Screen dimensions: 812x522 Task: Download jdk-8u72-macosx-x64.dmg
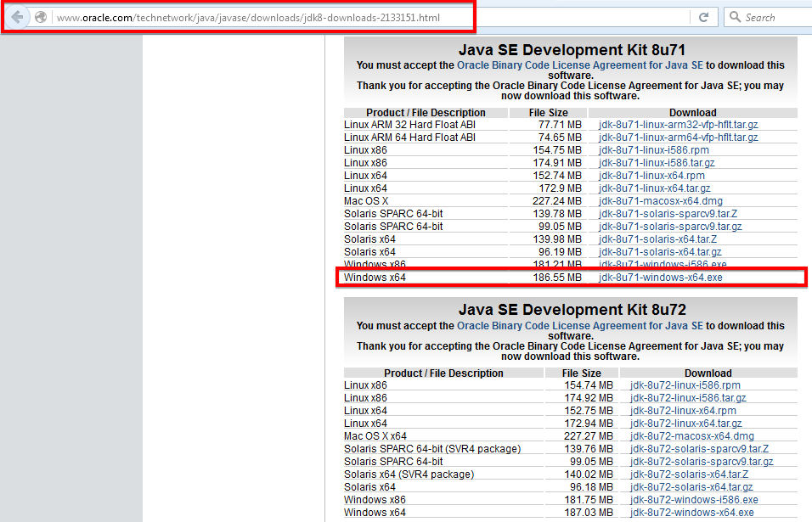(692, 436)
